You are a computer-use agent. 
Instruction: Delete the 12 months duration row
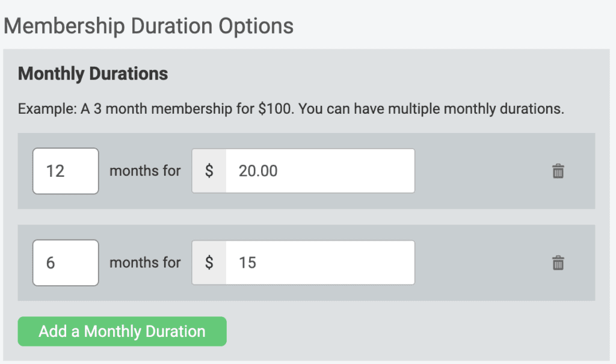pyautogui.click(x=558, y=171)
